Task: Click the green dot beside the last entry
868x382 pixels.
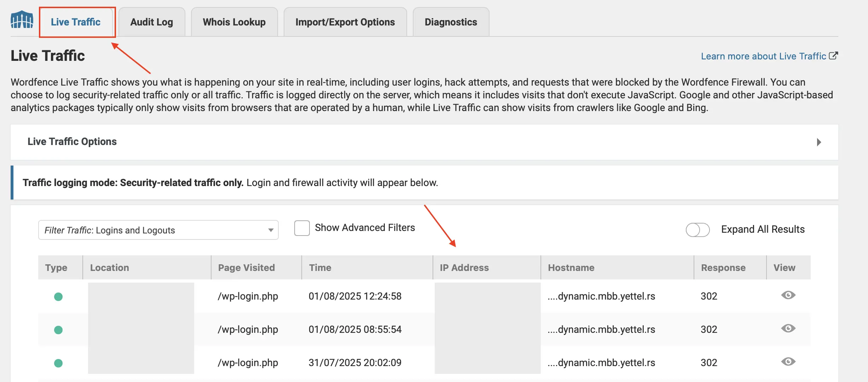Action: coord(59,363)
